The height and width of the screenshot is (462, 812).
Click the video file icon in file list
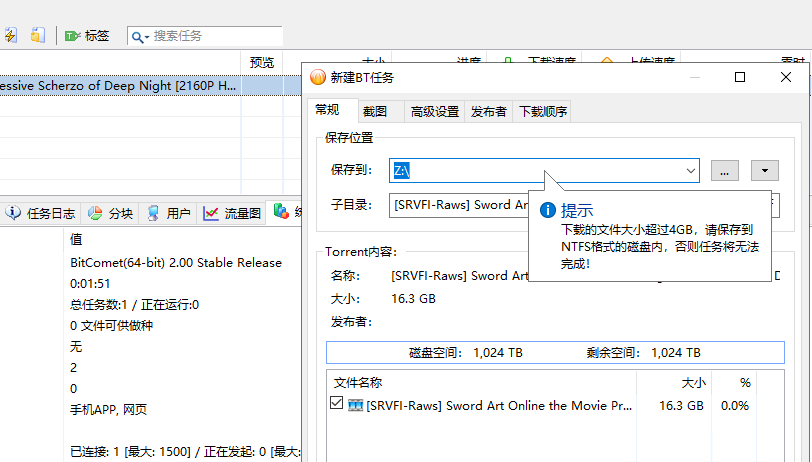pyautogui.click(x=355, y=405)
